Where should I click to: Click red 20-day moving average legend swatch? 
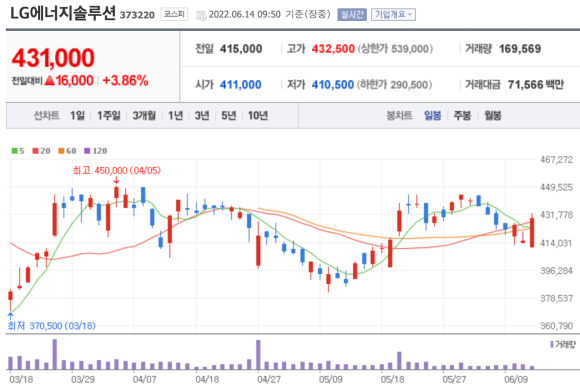point(36,151)
